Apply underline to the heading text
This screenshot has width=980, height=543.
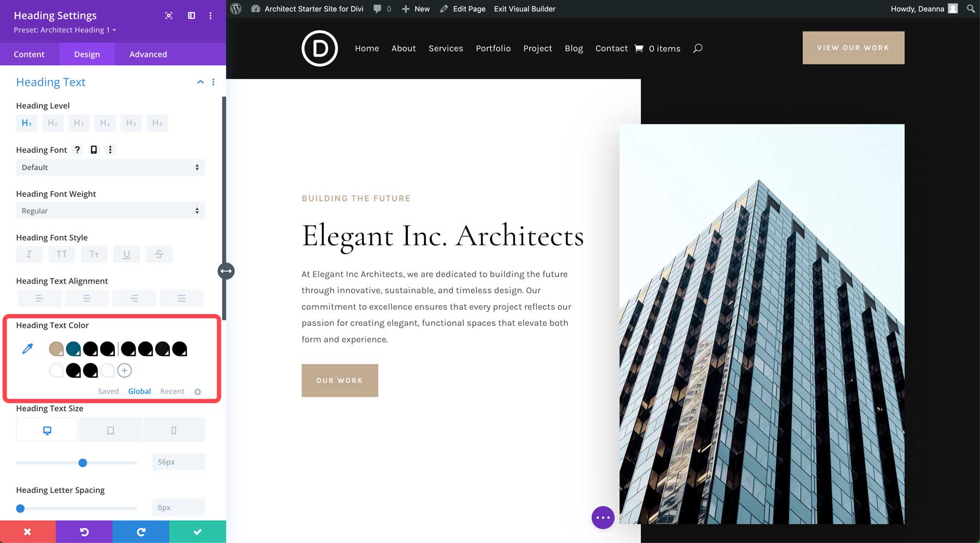(126, 254)
